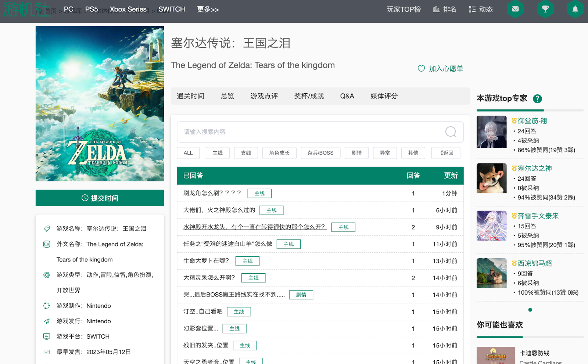
Task: Click the monitor icon beside 游戏平台
Action: click(x=47, y=336)
